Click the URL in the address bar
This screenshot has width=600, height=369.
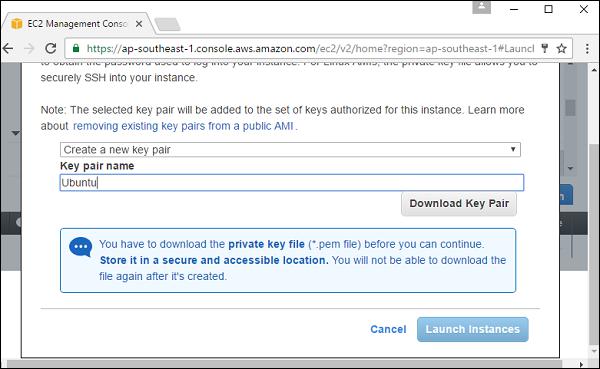pos(310,49)
